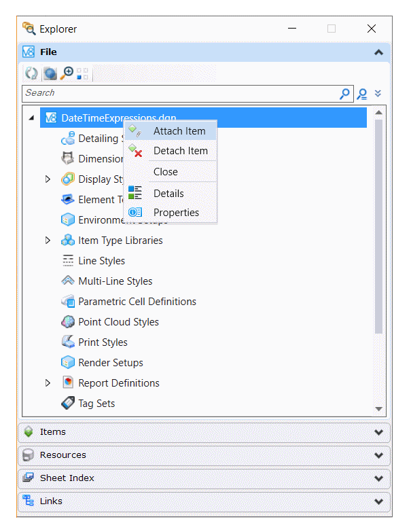Click the search magnifier in search box
This screenshot has width=411, height=532.
tap(344, 94)
